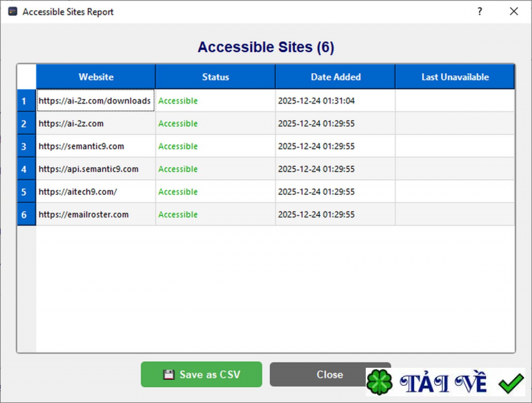532x403 pixels.
Task: Open the https://ai-2z.com/downloads link
Action: click(x=95, y=100)
